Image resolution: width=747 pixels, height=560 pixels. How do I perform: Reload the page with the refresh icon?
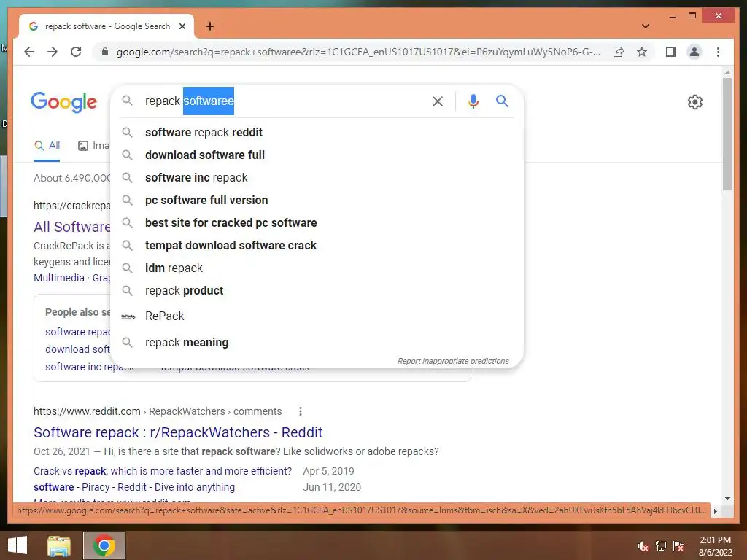click(x=76, y=52)
